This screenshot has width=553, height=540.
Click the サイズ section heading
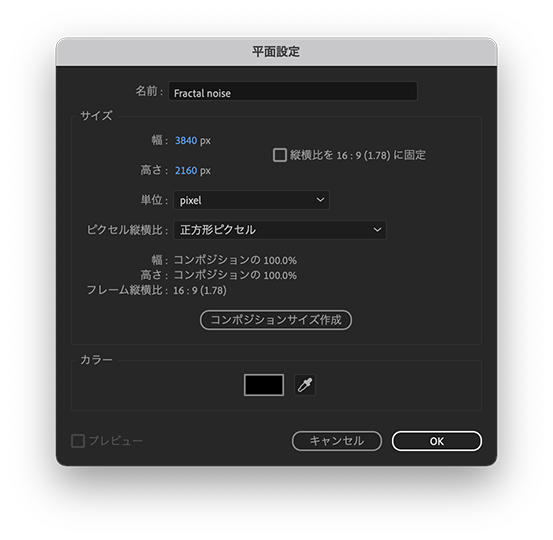tap(96, 115)
